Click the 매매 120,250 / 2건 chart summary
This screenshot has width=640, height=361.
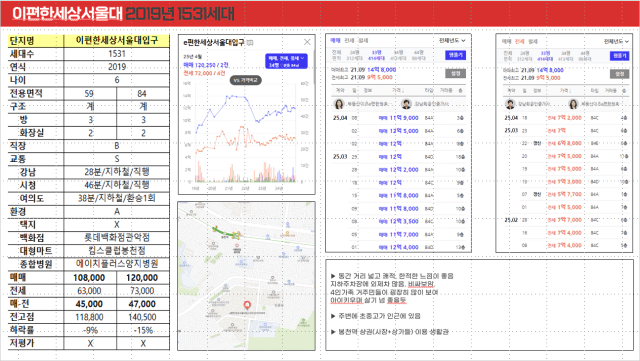[206, 65]
